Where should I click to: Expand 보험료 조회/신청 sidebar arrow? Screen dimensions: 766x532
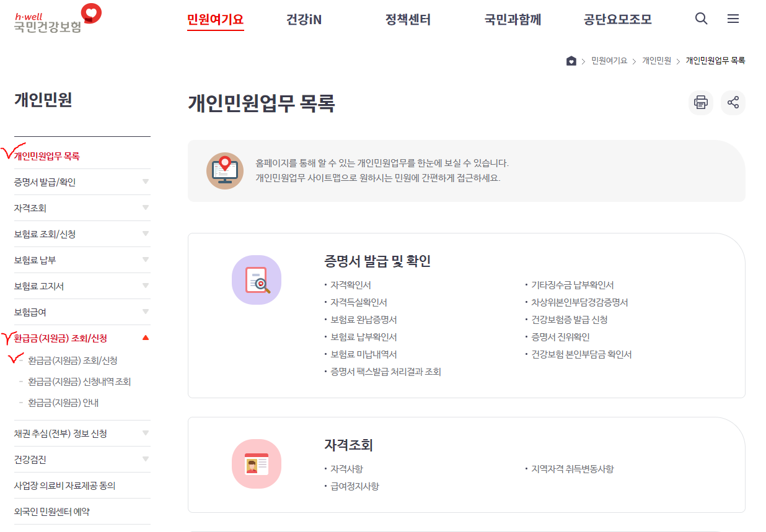click(x=146, y=234)
